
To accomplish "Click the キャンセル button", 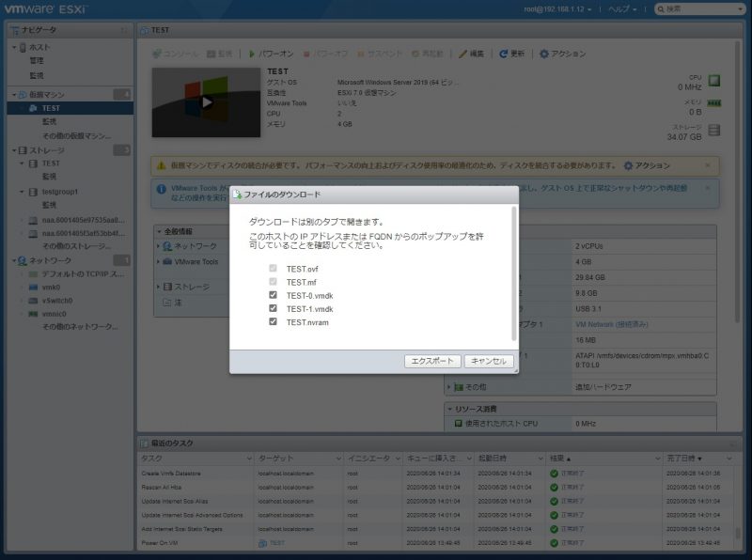I will click(489, 361).
